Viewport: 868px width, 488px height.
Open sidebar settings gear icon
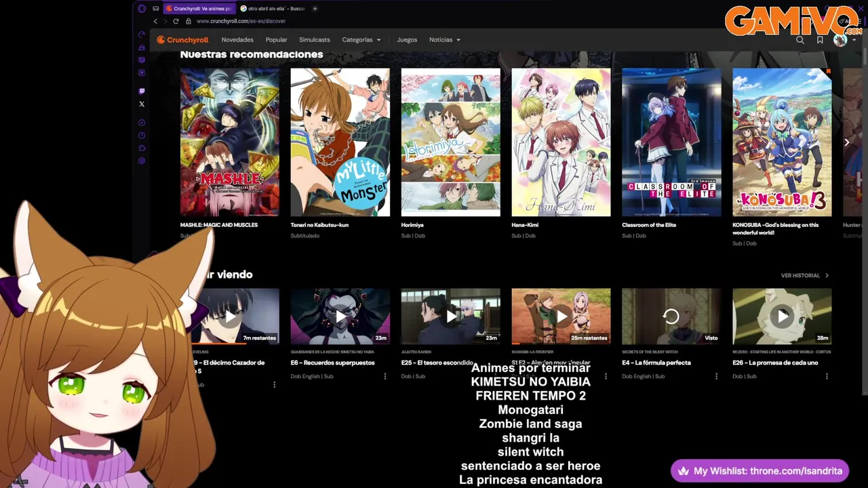[142, 161]
